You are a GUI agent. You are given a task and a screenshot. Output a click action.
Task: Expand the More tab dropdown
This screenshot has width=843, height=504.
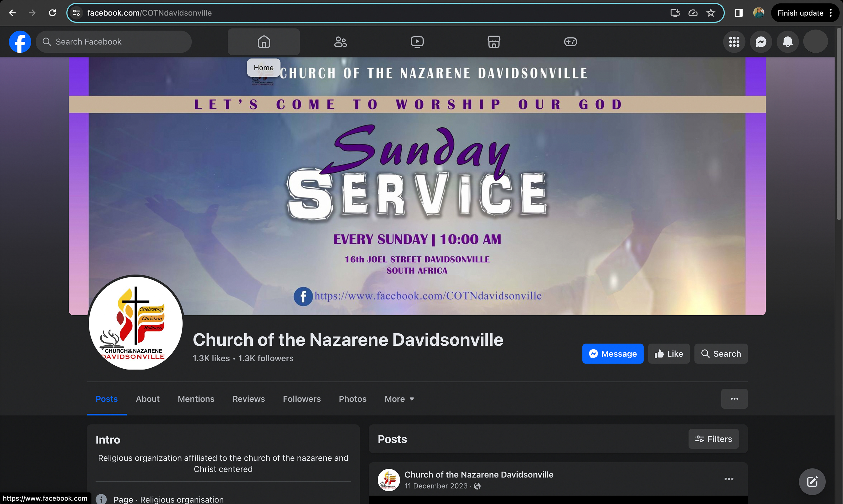click(399, 399)
